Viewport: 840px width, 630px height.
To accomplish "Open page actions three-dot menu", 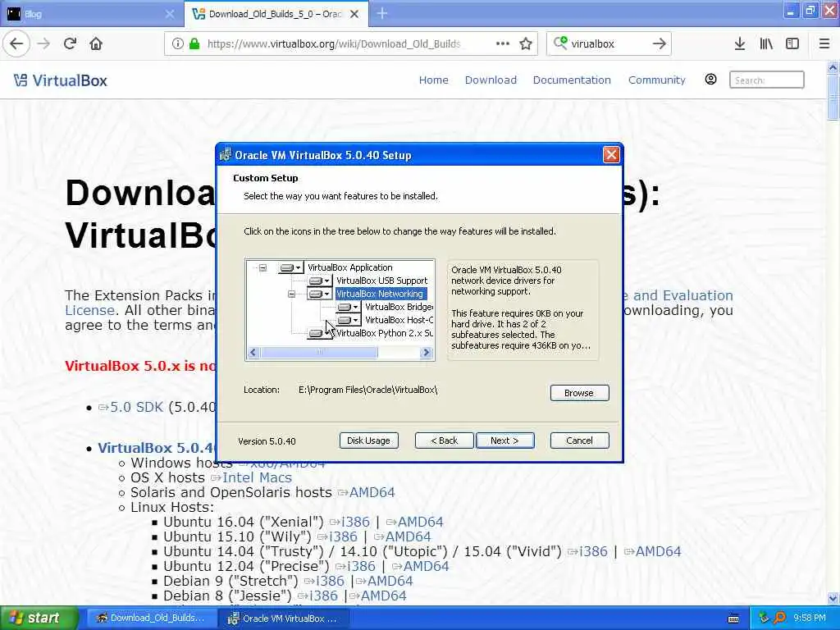I will pyautogui.click(x=503, y=44).
